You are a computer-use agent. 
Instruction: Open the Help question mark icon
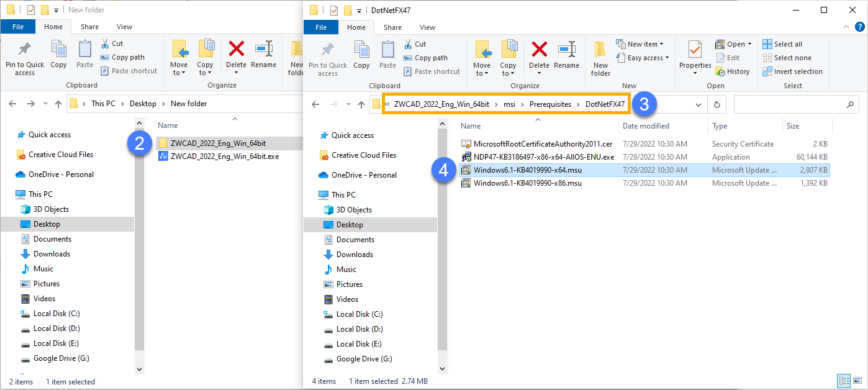pos(861,27)
